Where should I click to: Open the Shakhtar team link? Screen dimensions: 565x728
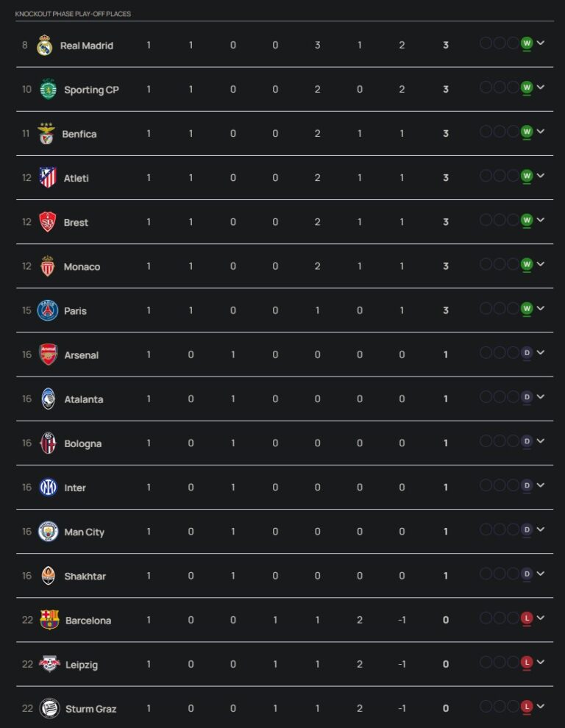pos(85,577)
